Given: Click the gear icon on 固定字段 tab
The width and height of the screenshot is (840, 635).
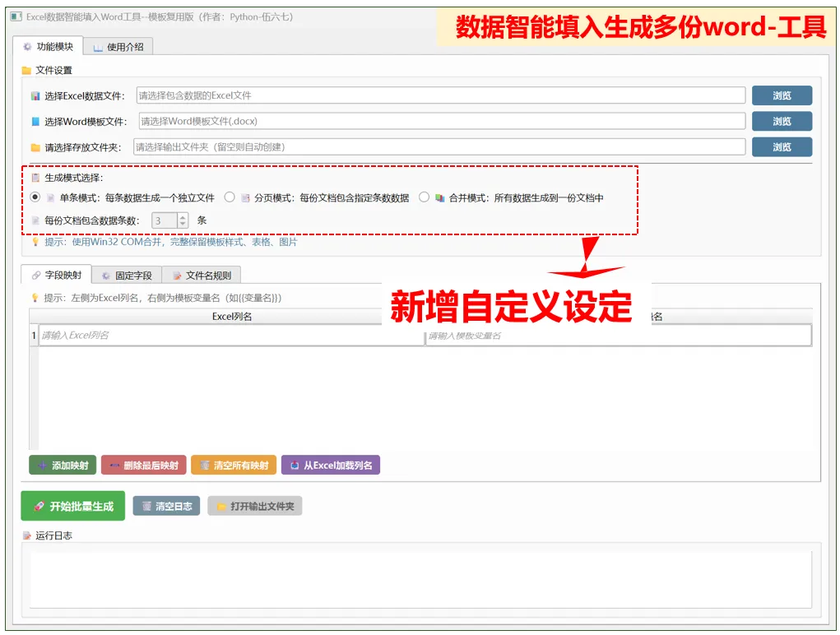Looking at the screenshot, I should (x=106, y=276).
